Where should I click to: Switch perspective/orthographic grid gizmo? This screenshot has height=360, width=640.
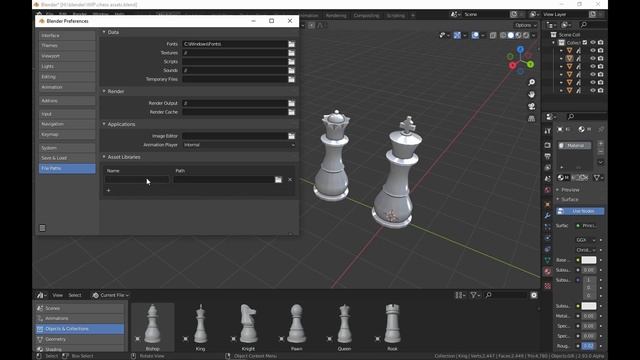531,118
